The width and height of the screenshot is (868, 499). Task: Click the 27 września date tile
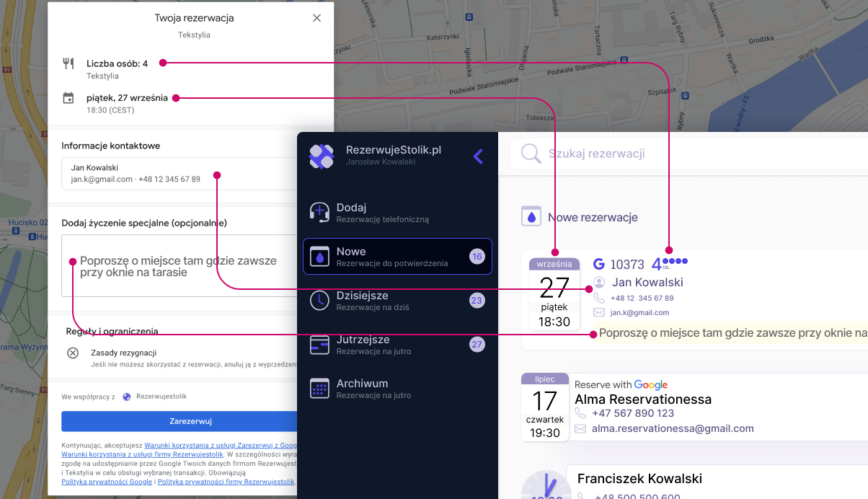[x=554, y=294]
